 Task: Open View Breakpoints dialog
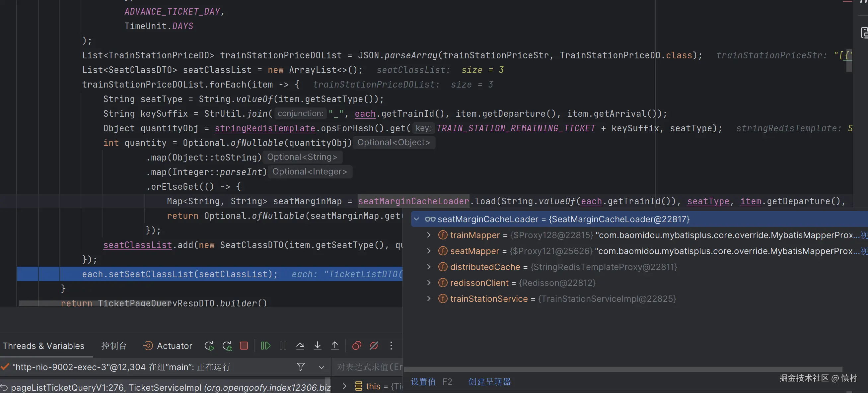[x=356, y=346]
